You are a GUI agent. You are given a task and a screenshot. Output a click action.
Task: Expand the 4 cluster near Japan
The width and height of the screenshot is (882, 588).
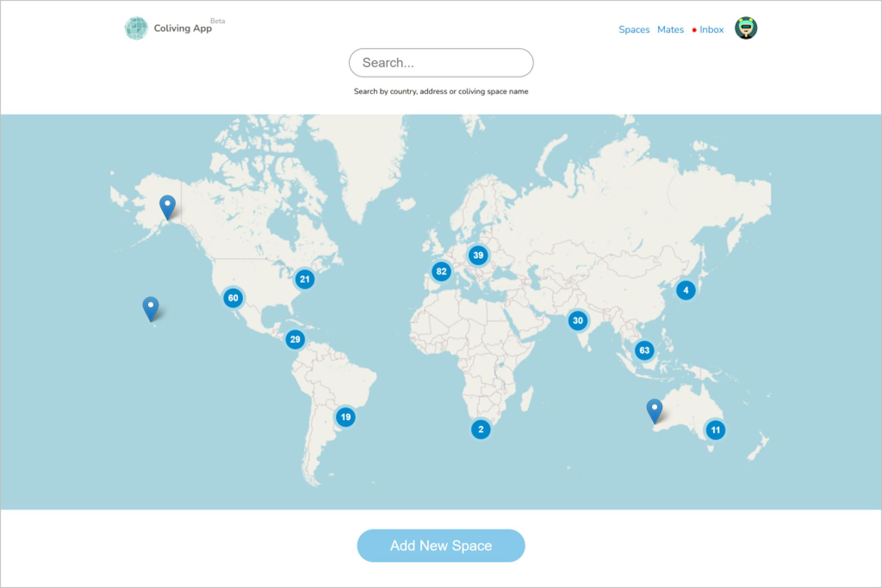tap(686, 291)
